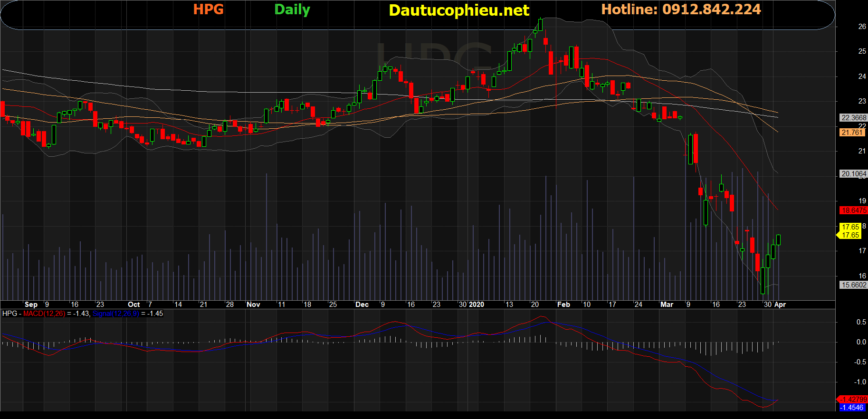
Task: Click the Apr label on date axis
Action: [780, 305]
